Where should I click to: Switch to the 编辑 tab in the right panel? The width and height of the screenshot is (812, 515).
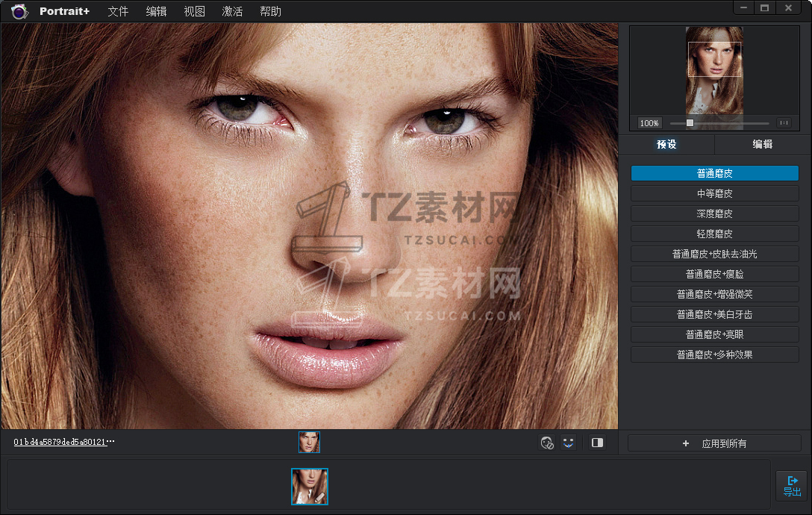tap(762, 145)
